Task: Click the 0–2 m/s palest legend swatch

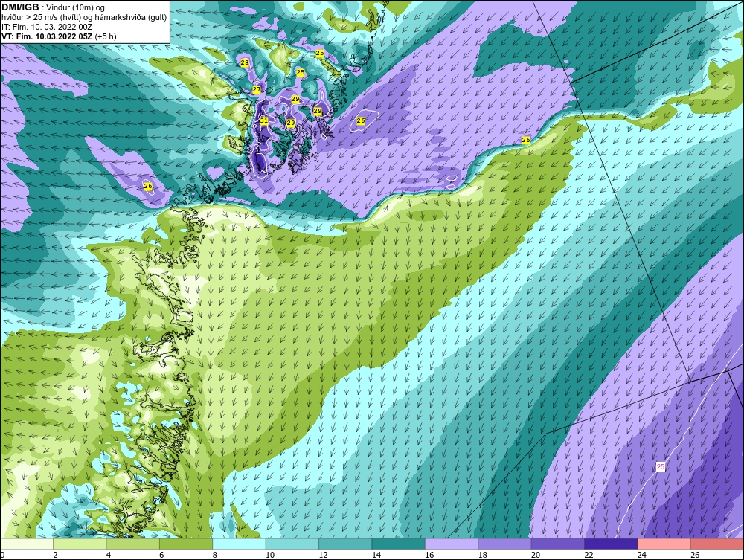Action: tap(27, 544)
